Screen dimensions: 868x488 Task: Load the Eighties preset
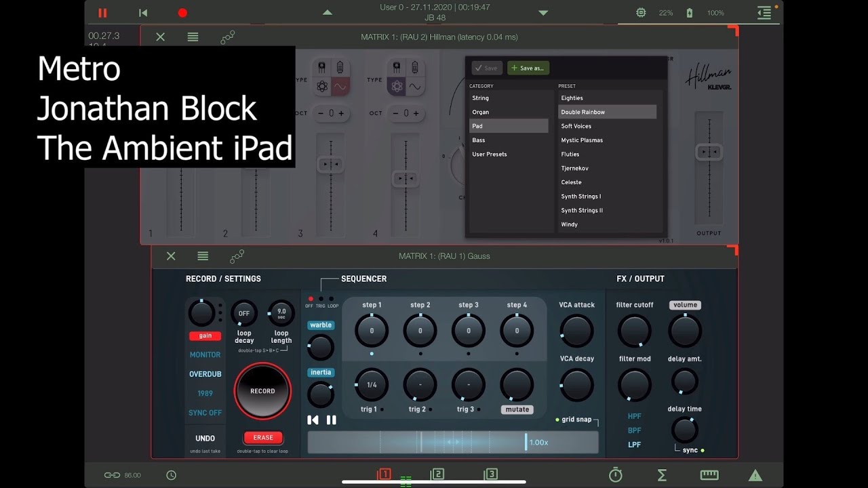(x=607, y=98)
